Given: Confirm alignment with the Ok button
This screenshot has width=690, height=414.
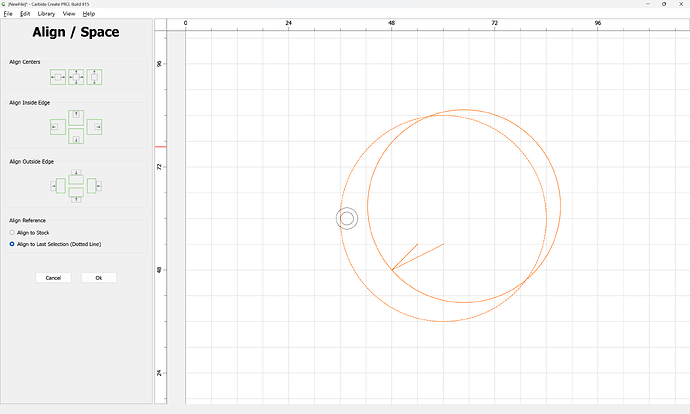Looking at the screenshot, I should pos(99,278).
